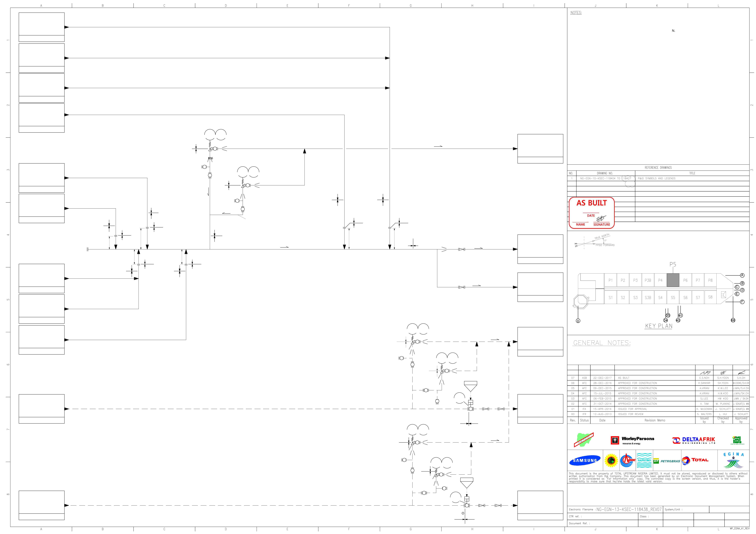Click circled frame marker 41

pos(681,315)
